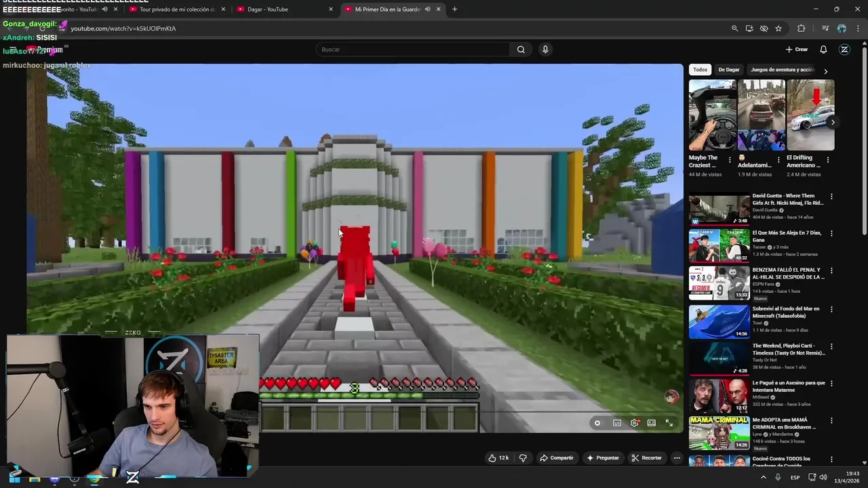Screen dimensions: 868x488
Task: Click the YouTube search magnifier button
Action: coord(521,49)
